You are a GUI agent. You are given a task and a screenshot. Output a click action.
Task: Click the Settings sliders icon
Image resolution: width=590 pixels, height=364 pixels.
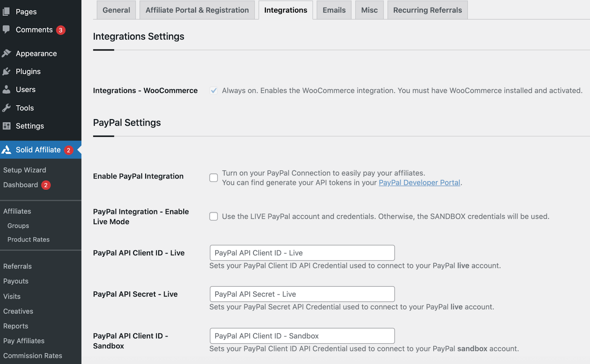(x=6, y=126)
